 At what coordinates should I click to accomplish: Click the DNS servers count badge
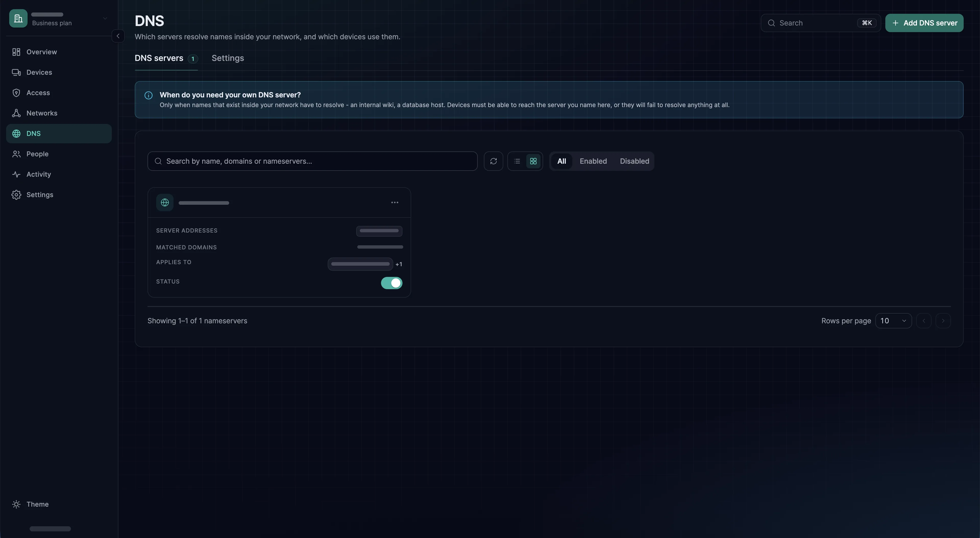[193, 59]
